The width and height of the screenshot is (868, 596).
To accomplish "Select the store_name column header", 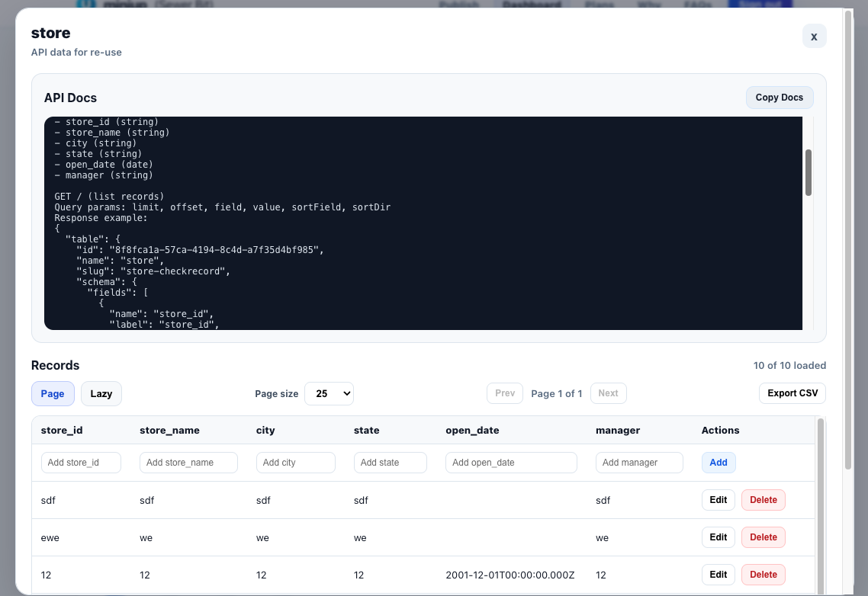I will [169, 430].
